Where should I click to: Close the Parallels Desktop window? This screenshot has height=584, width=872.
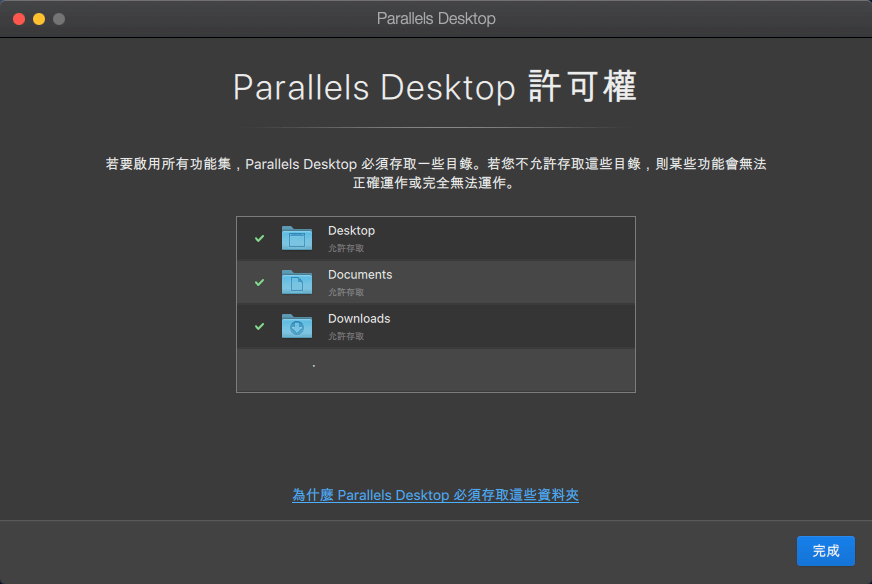click(x=19, y=19)
